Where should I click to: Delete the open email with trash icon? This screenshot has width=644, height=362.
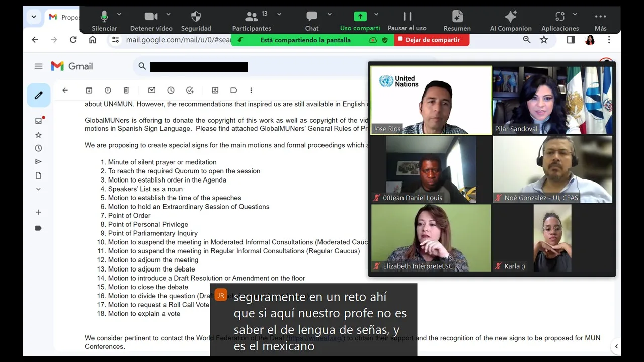pyautogui.click(x=126, y=90)
